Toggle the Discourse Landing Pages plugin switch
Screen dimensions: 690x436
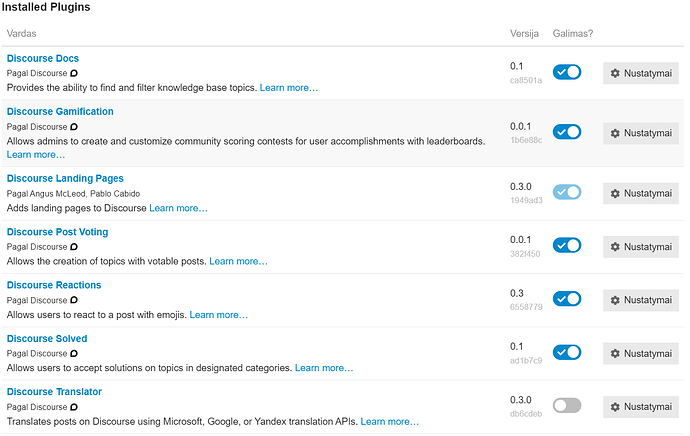click(x=567, y=192)
